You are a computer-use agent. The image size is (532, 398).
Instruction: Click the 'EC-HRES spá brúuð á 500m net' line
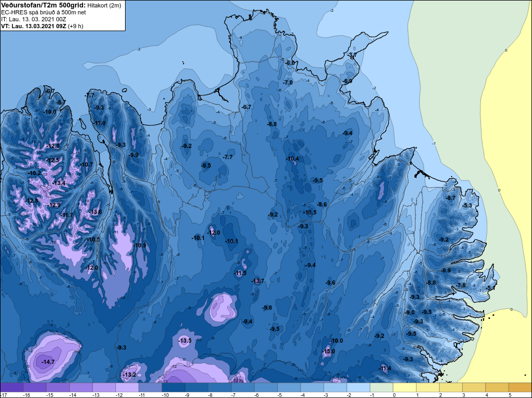(44, 12)
